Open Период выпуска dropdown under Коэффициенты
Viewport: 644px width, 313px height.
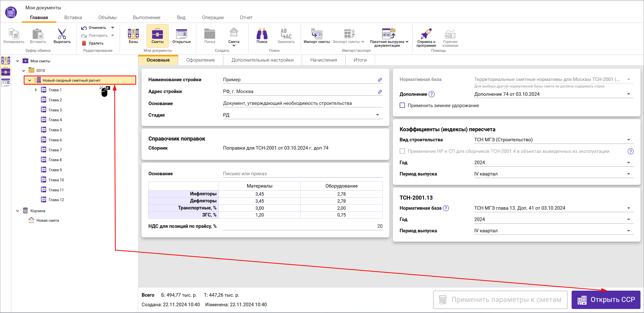628,174
